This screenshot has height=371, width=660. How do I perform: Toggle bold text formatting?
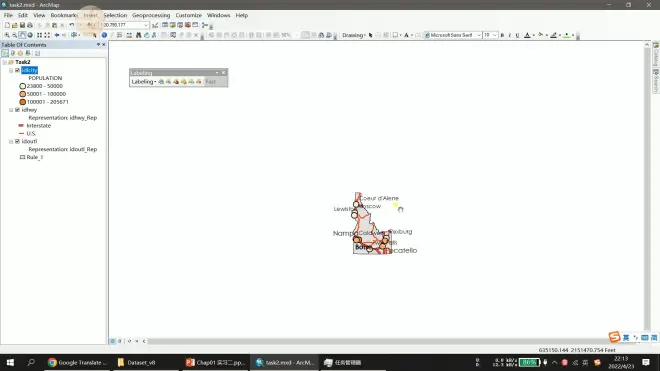(502, 35)
